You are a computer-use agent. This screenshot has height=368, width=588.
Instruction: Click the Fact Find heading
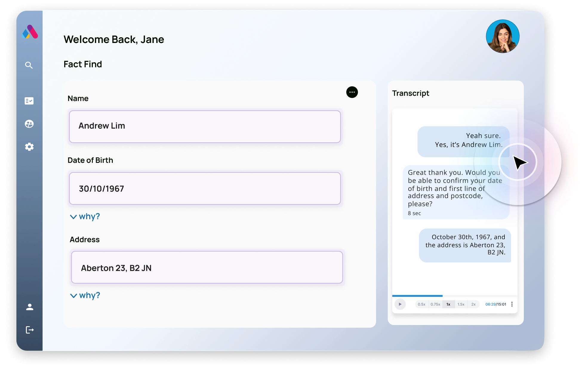pos(83,64)
